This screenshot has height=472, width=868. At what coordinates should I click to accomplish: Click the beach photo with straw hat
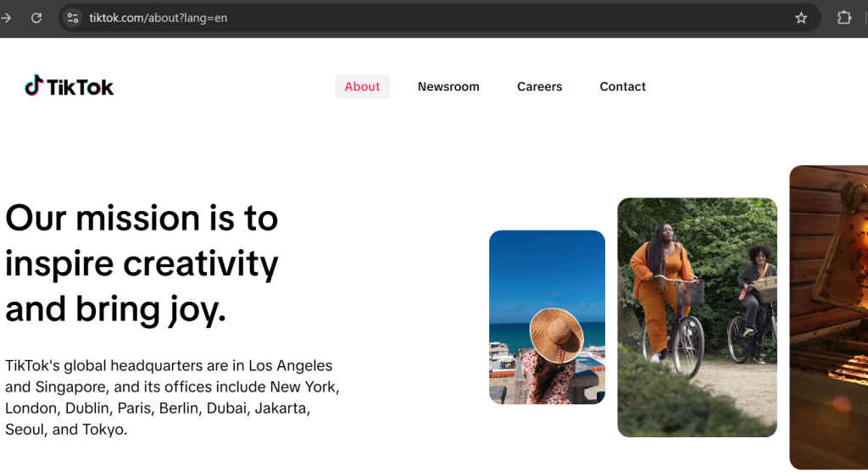(x=547, y=317)
